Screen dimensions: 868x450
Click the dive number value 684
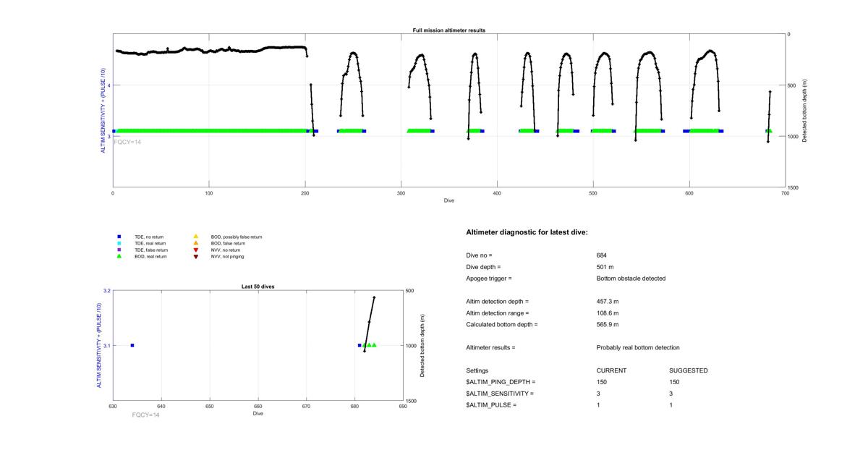point(602,255)
